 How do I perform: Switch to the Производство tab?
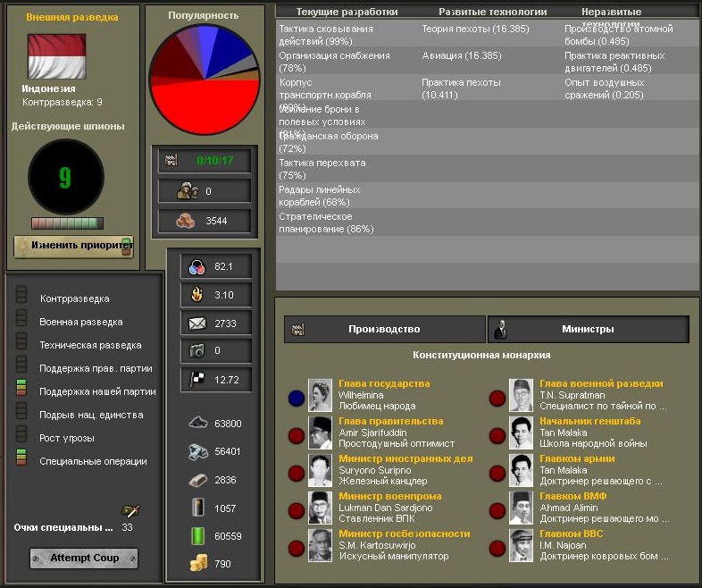point(384,329)
